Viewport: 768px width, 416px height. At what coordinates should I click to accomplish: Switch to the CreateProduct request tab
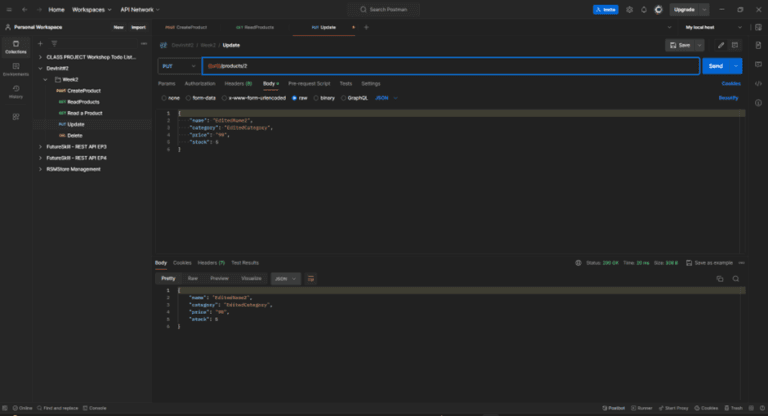click(186, 27)
